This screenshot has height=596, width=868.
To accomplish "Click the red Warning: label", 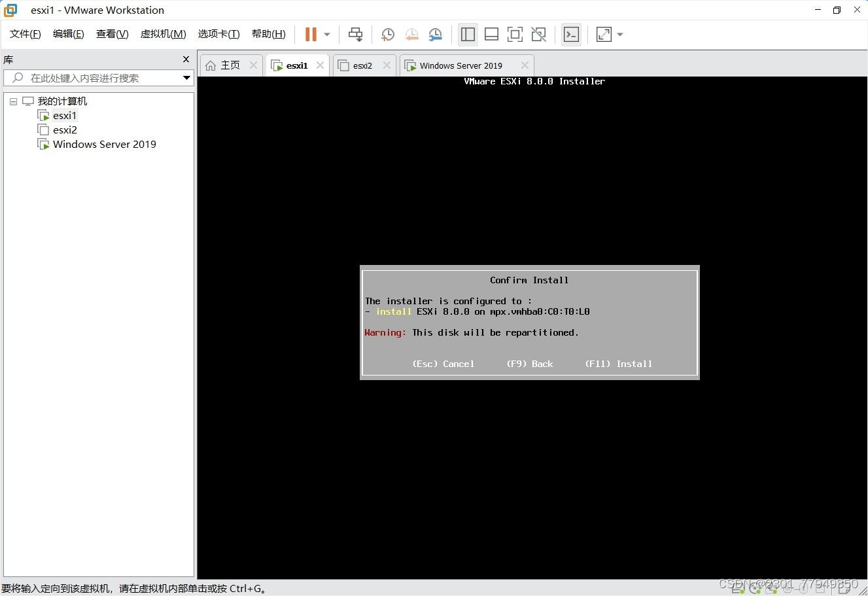I will 385,332.
